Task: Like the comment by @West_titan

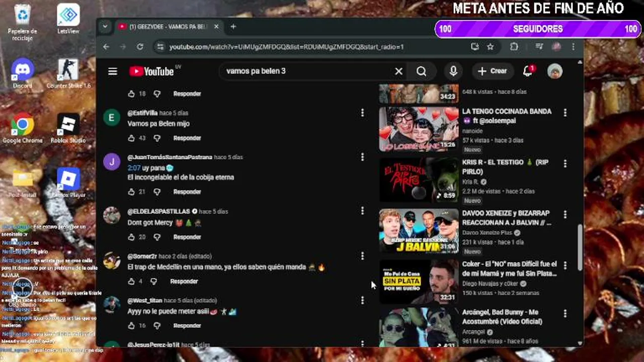Action: 131,325
